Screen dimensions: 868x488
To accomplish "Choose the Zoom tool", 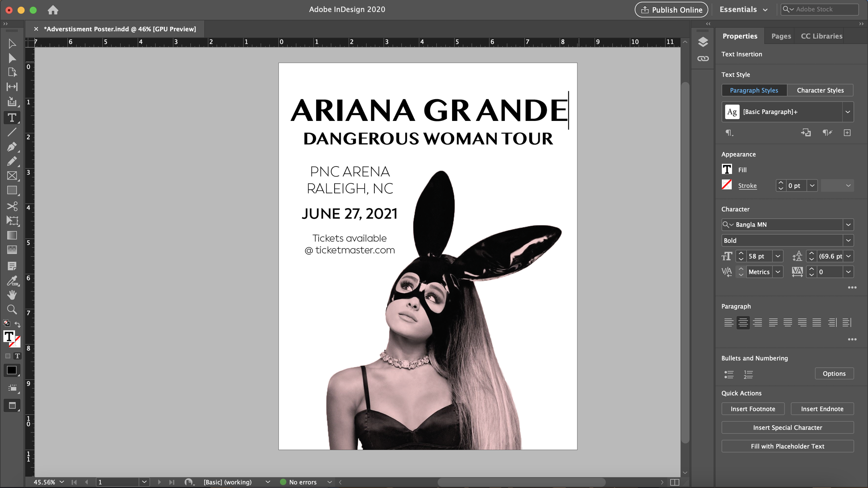I will coord(12,310).
